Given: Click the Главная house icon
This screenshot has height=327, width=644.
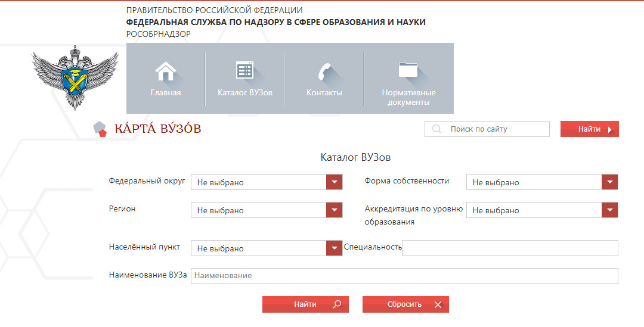Looking at the screenshot, I should tap(166, 71).
